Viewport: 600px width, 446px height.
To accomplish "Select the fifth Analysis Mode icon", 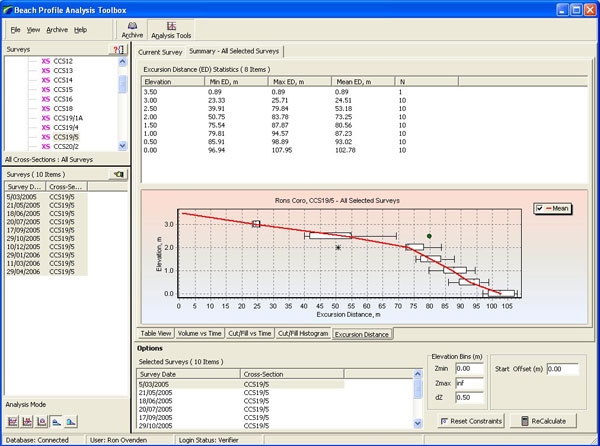I will [x=70, y=420].
